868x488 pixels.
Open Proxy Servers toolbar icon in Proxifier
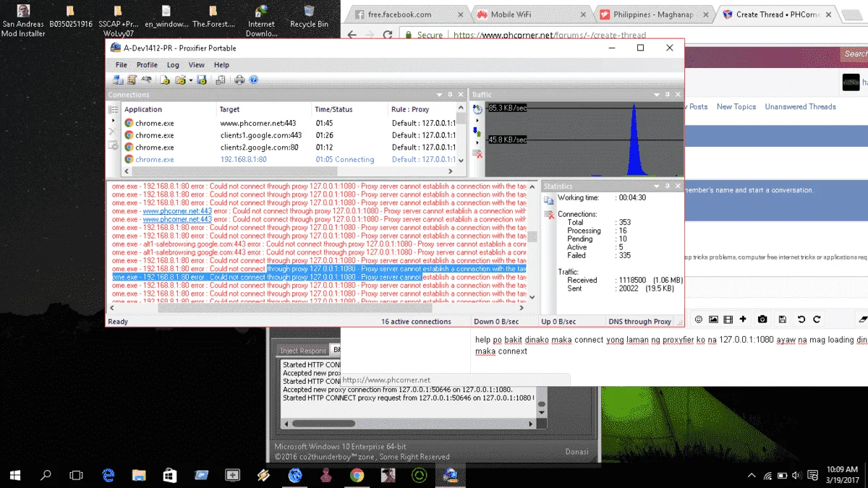pyautogui.click(x=119, y=80)
